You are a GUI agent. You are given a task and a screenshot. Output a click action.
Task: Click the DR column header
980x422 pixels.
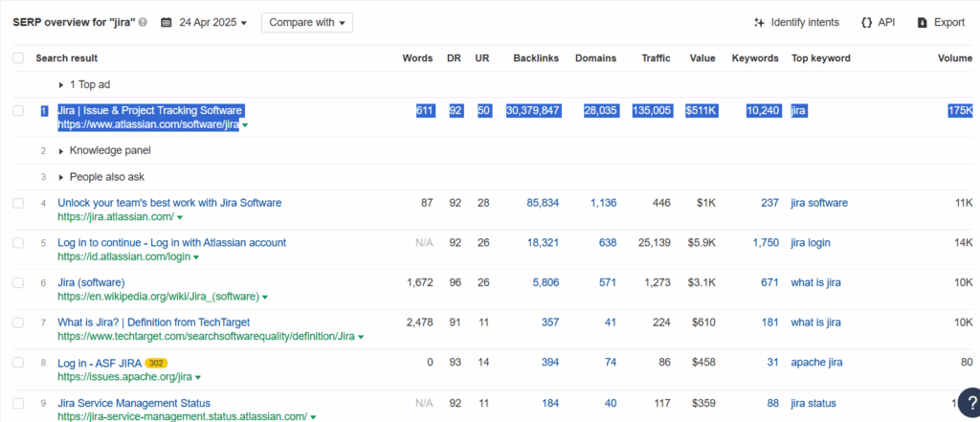[454, 58]
